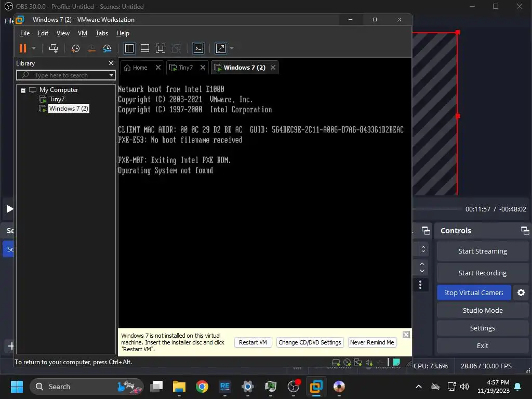The height and width of the screenshot is (399, 532).
Task: Open the stretch options dropdown arrow
Action: pos(232,48)
